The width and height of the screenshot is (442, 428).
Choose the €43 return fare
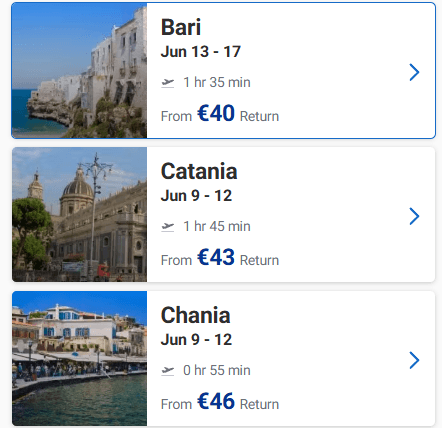pyautogui.click(x=216, y=257)
